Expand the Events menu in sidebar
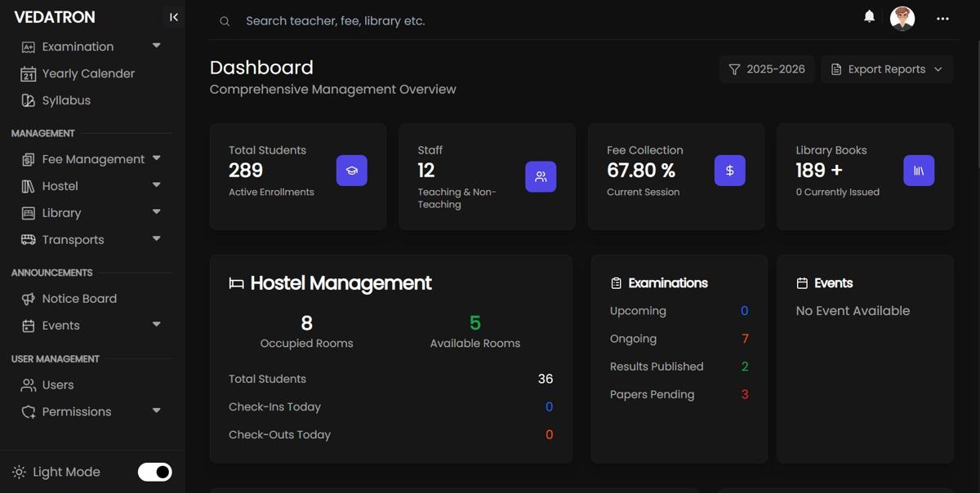 click(x=156, y=326)
